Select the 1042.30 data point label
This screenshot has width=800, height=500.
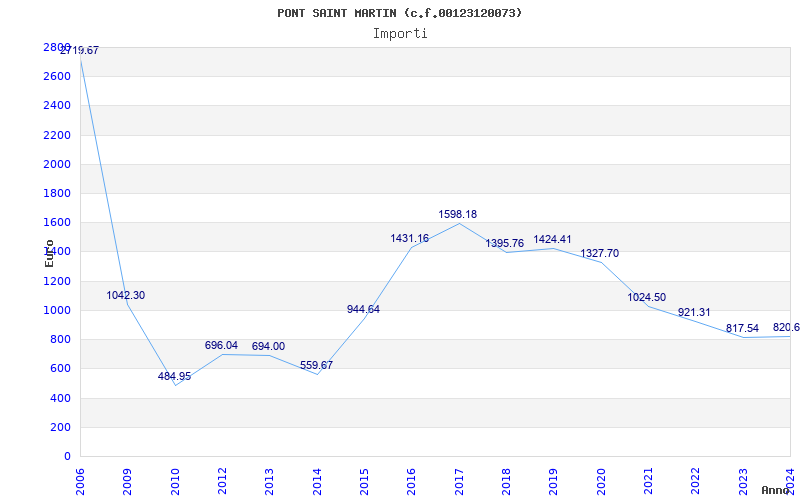coord(126,295)
